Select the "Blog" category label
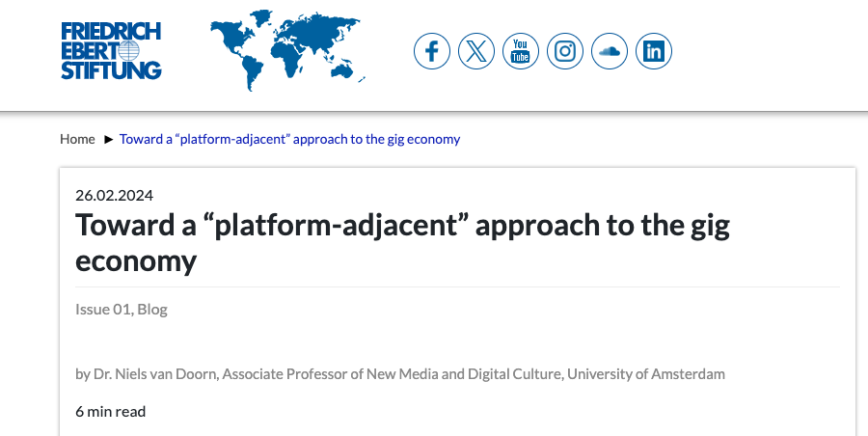 point(152,310)
